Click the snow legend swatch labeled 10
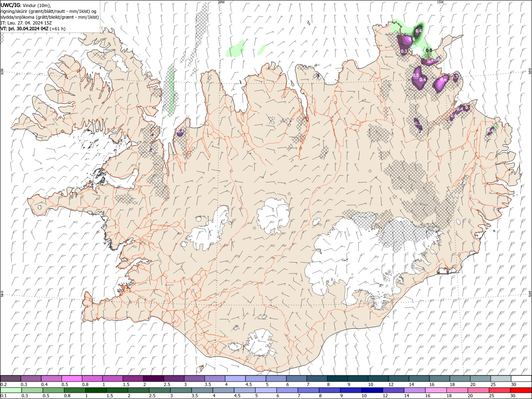 pyautogui.click(x=377, y=379)
